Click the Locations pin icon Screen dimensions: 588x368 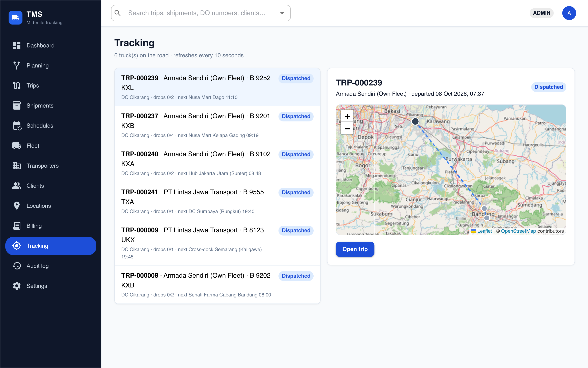(x=17, y=206)
